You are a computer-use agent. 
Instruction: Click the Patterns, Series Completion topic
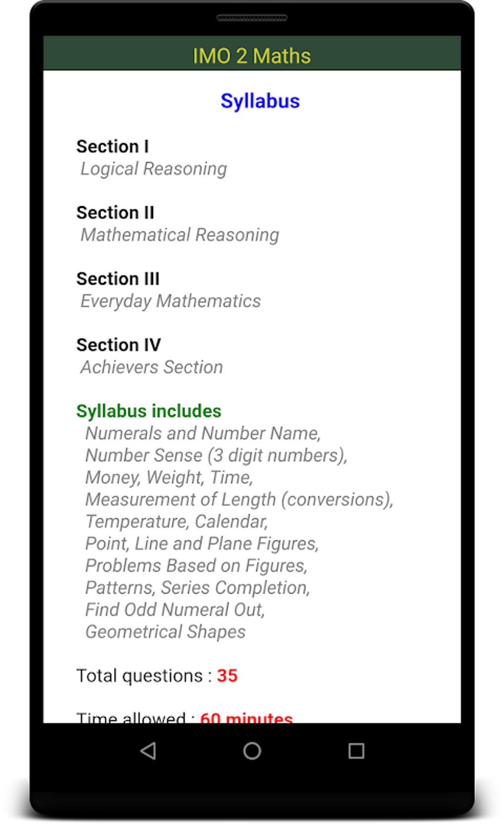tap(198, 588)
